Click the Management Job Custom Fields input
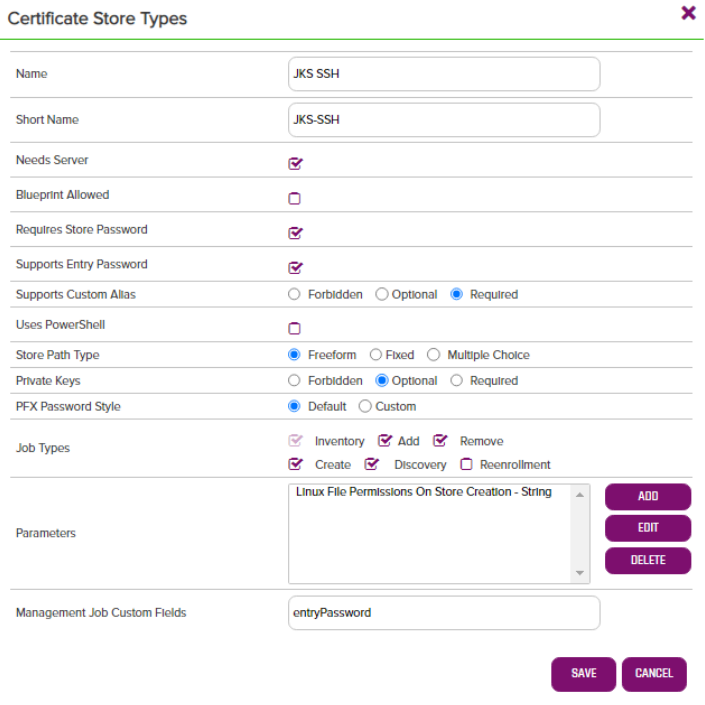705x705 pixels. pos(443,613)
